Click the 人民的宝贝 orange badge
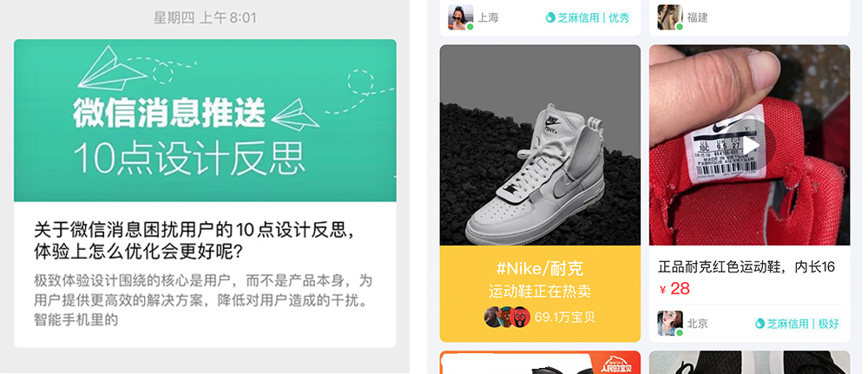 tap(618, 364)
